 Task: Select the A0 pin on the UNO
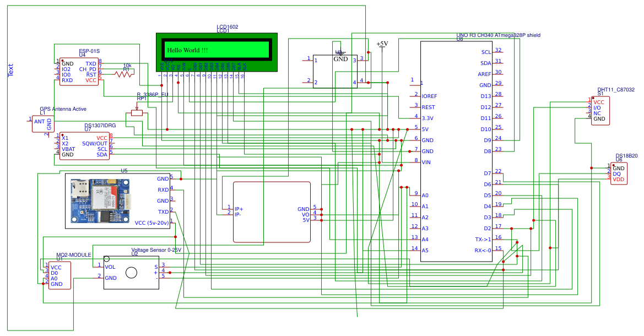pos(425,196)
